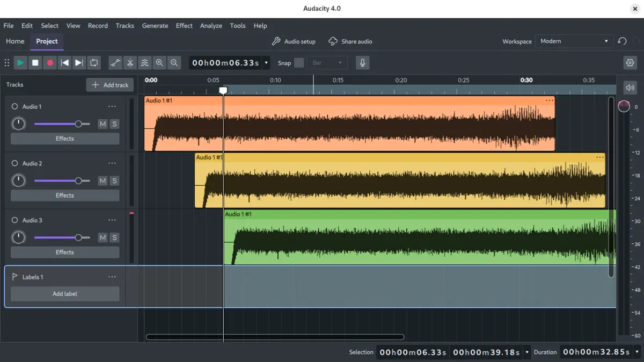Viewport: 644px width, 362px height.
Task: Open Audio 1 #1 clip options menu
Action: [x=549, y=100]
